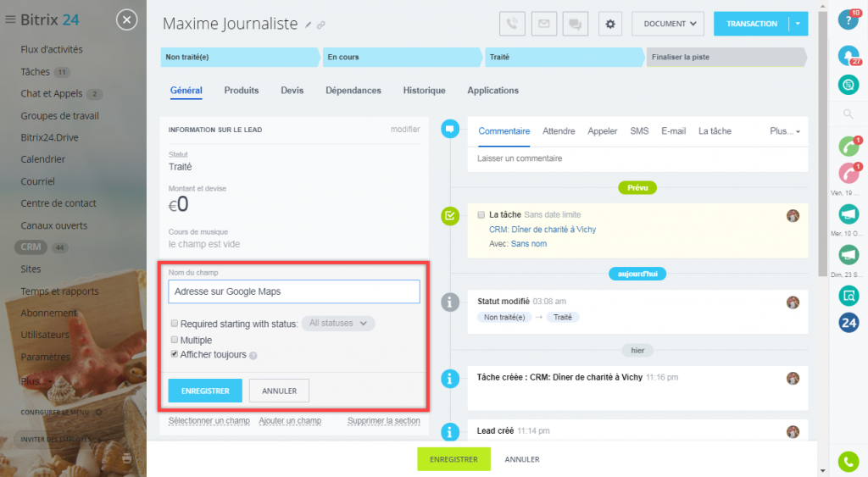Click the Supprimer la section link
This screenshot has width=868, height=477.
pyautogui.click(x=384, y=420)
